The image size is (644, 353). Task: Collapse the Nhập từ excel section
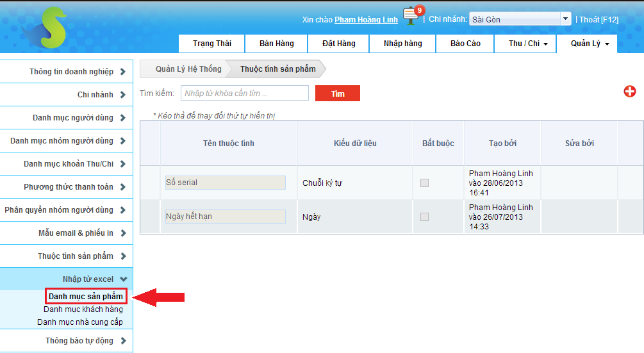tap(123, 279)
